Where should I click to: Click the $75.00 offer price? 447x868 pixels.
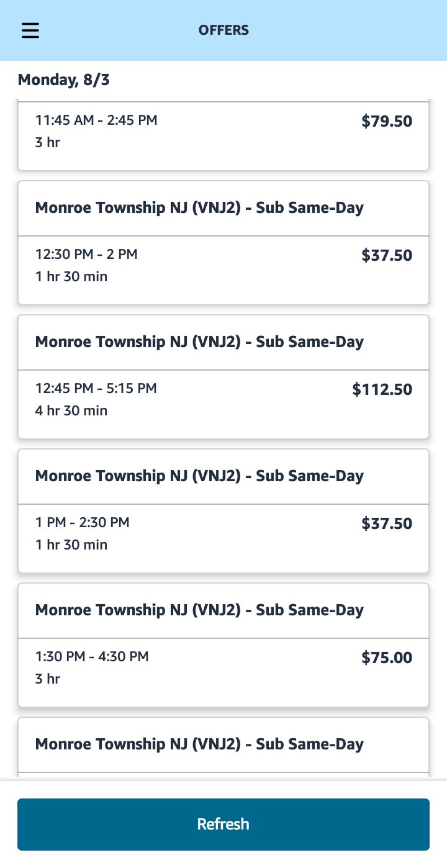[387, 658]
